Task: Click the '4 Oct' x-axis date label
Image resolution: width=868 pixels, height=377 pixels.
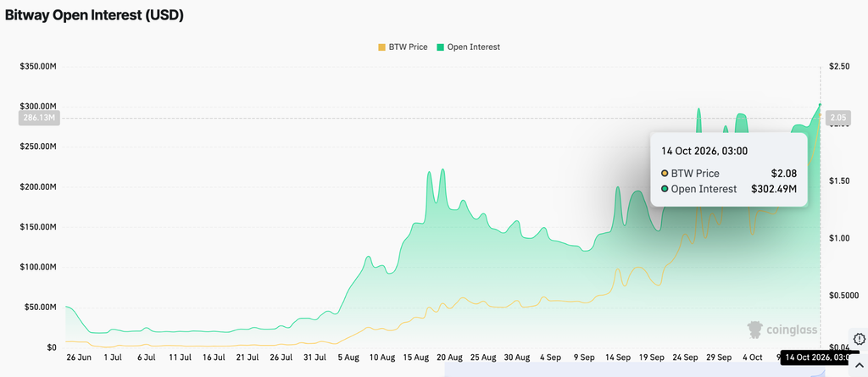Action: tap(753, 358)
